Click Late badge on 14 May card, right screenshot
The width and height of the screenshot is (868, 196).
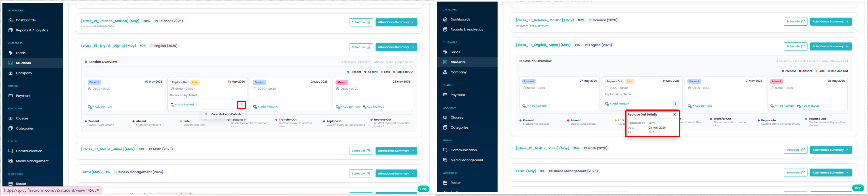click(630, 81)
